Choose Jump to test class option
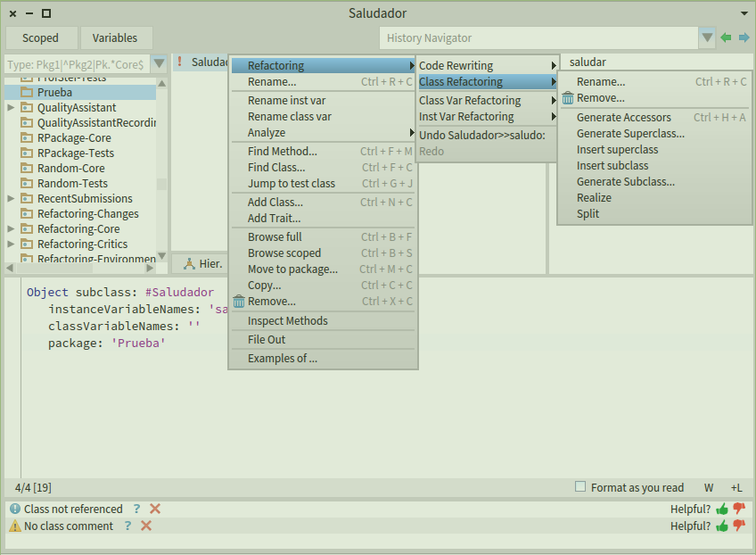The image size is (756, 555). (x=291, y=185)
